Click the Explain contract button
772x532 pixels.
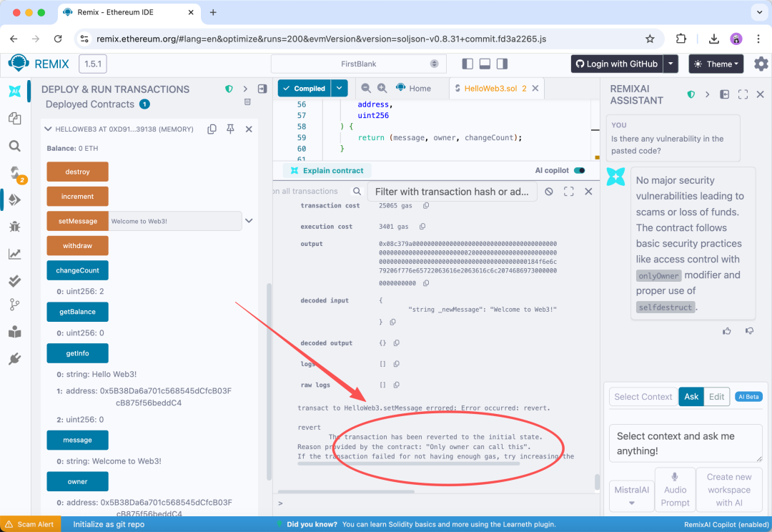point(327,170)
